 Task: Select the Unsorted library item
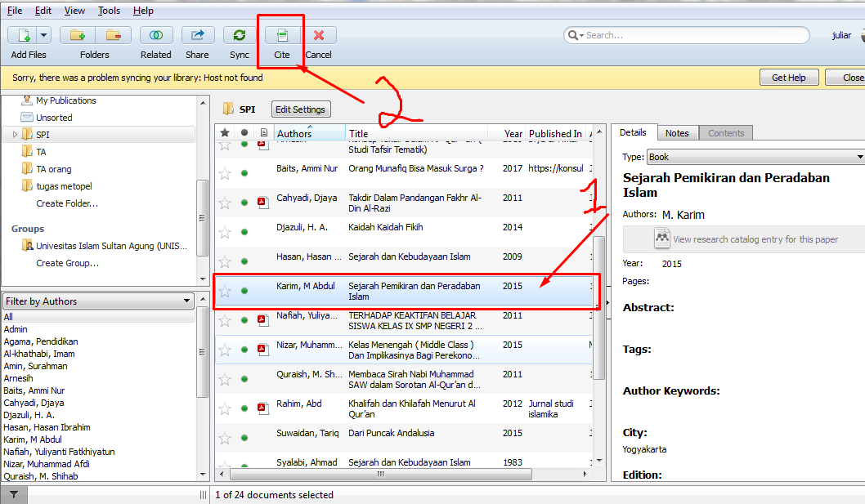click(54, 118)
